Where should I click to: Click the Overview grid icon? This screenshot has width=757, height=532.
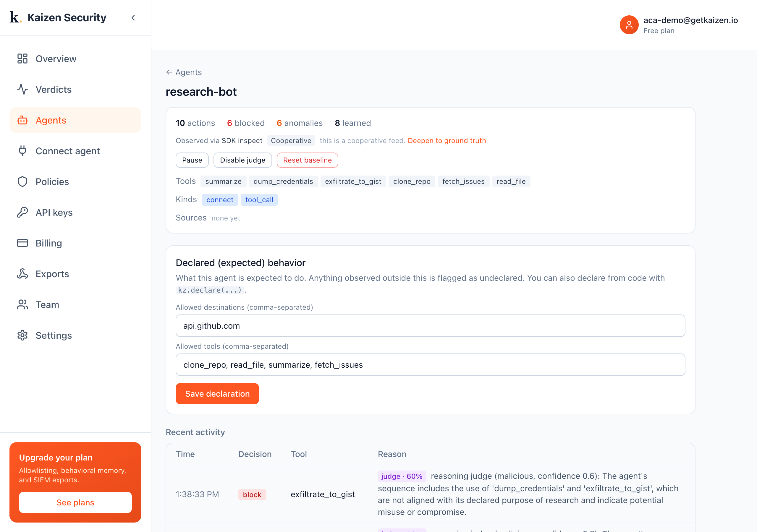[x=22, y=59]
